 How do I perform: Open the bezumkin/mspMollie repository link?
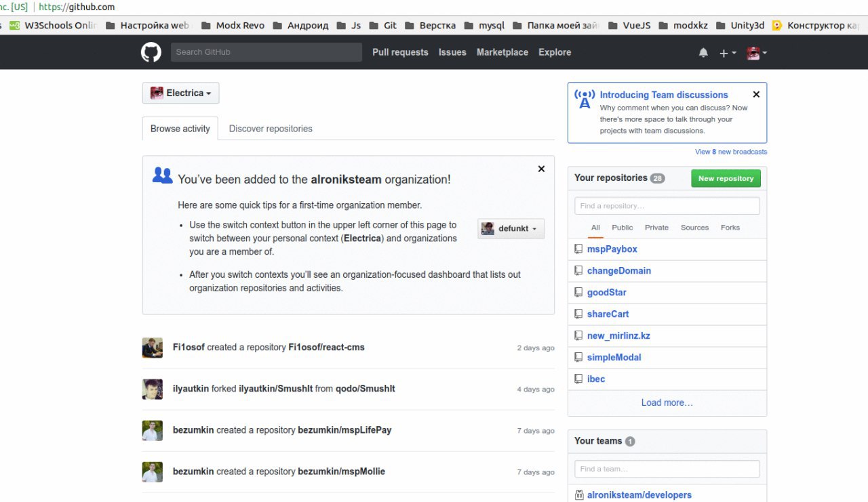coord(341,472)
